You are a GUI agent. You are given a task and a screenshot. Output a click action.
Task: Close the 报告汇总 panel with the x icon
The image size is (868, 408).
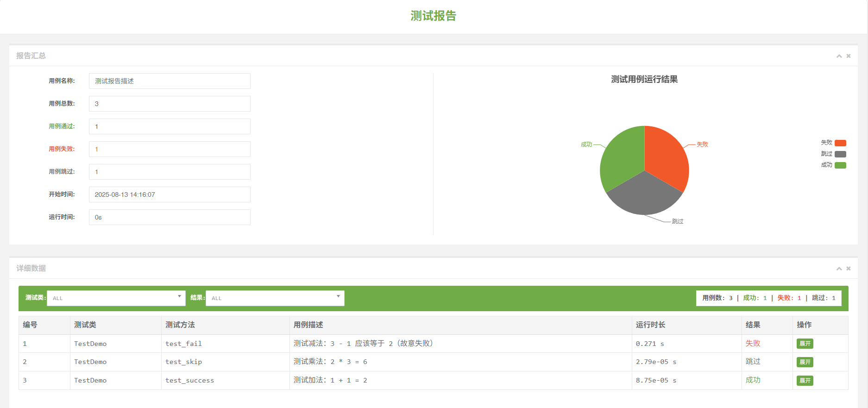[849, 56]
